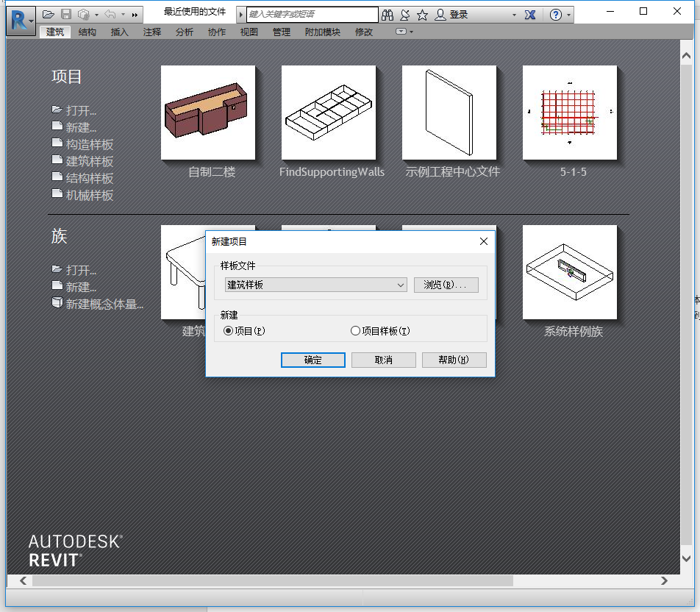Viewport: 700px width, 612px height.
Task: Open the 自制二楼 project thumbnail
Action: (208, 113)
